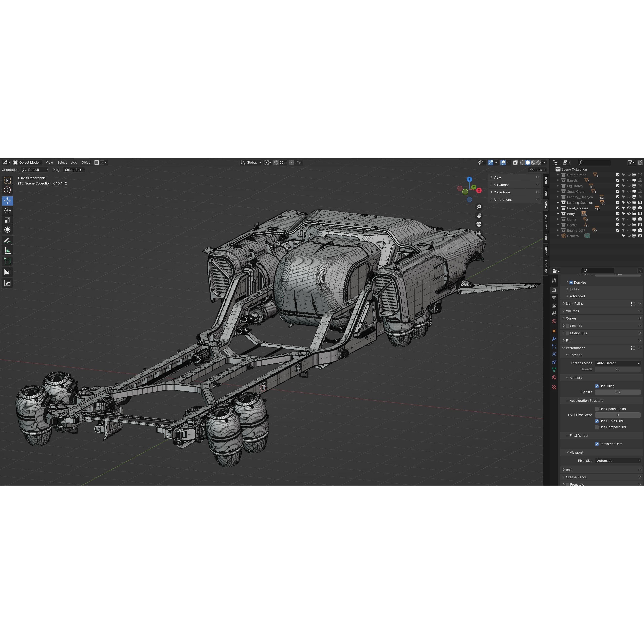Image resolution: width=644 pixels, height=644 pixels.
Task: Enable the Motion Blur checkbox
Action: coord(567,333)
